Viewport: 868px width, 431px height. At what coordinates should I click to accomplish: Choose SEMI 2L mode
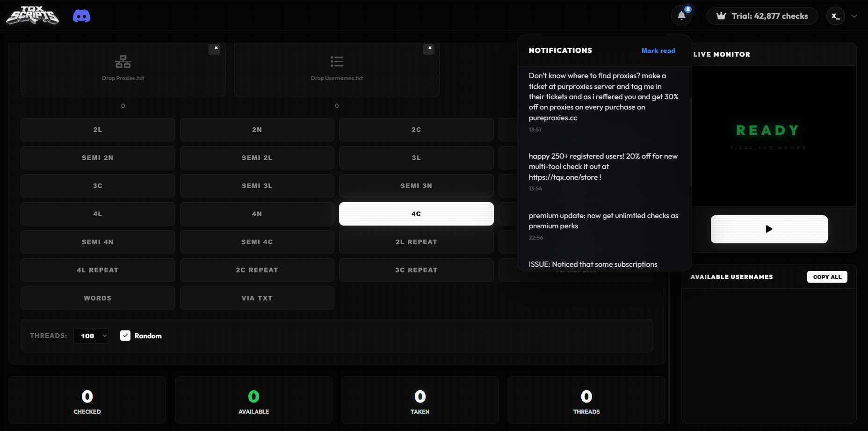click(257, 158)
